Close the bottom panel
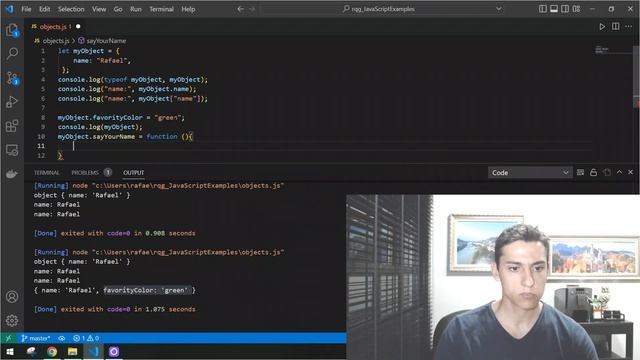 click(x=631, y=172)
